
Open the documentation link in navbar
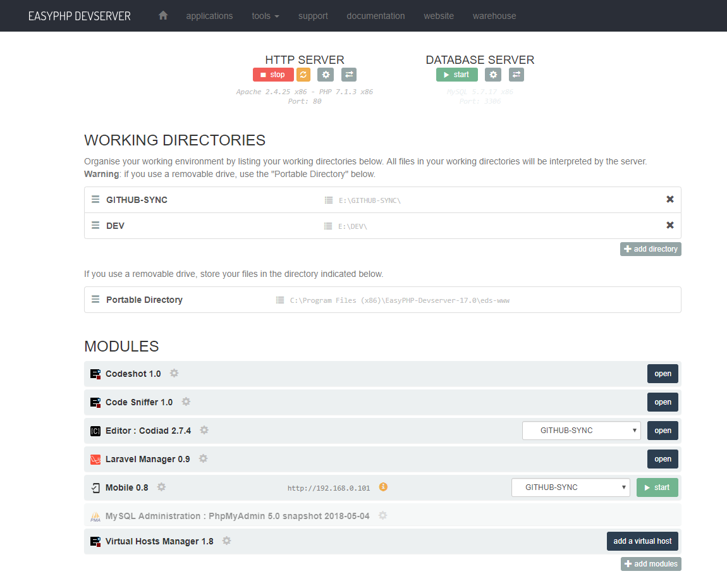(x=376, y=16)
